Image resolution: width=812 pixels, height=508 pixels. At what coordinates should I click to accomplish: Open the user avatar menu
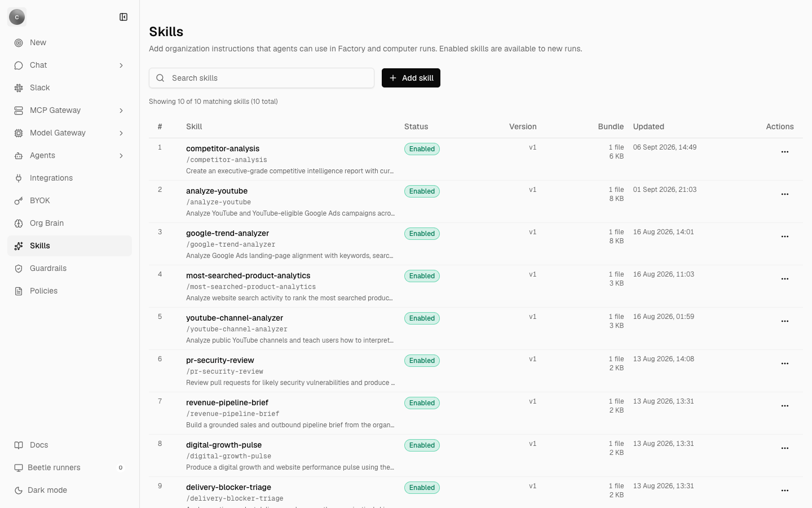(x=17, y=17)
